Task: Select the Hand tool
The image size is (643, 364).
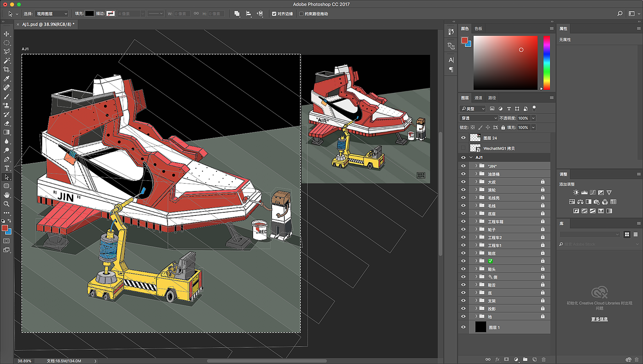Action: click(x=7, y=195)
